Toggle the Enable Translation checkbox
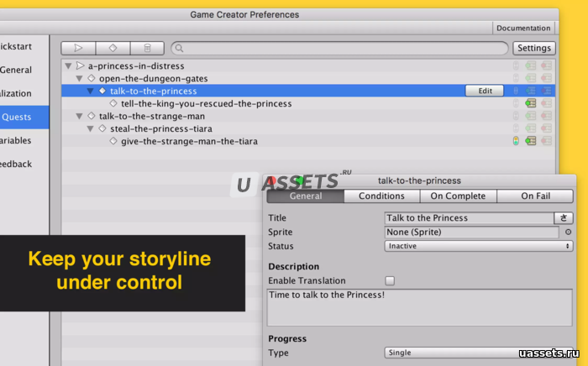This screenshot has height=366, width=588. [390, 280]
